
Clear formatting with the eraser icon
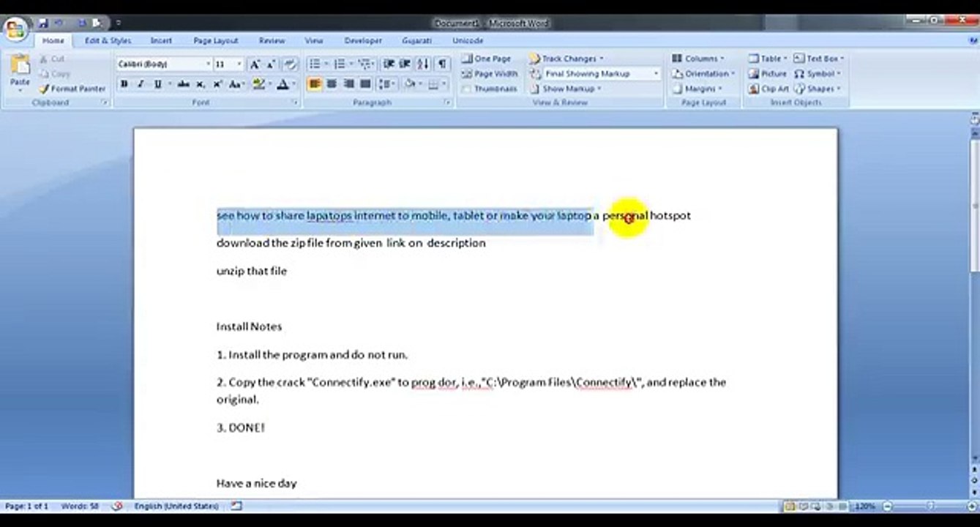click(x=290, y=64)
